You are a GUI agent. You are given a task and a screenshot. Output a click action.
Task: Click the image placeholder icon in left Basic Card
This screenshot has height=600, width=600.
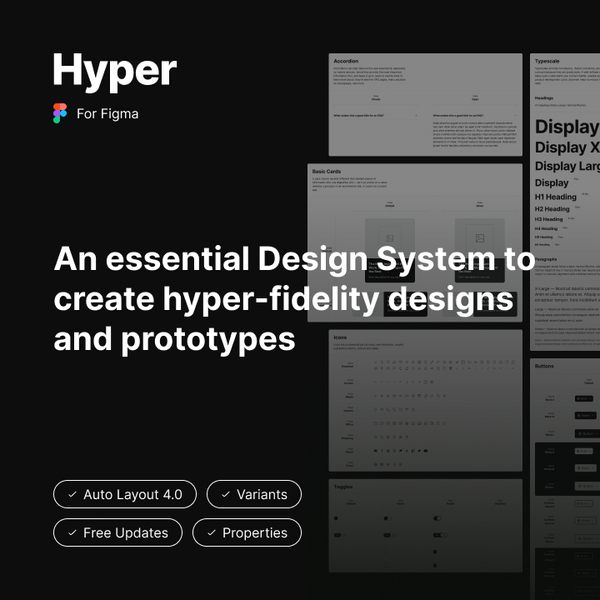point(390,238)
